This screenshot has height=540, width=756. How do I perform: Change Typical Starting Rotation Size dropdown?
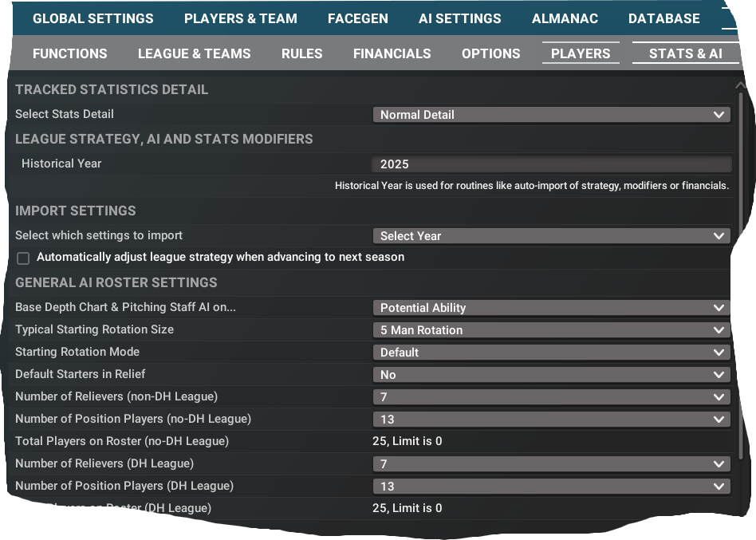pyautogui.click(x=551, y=330)
